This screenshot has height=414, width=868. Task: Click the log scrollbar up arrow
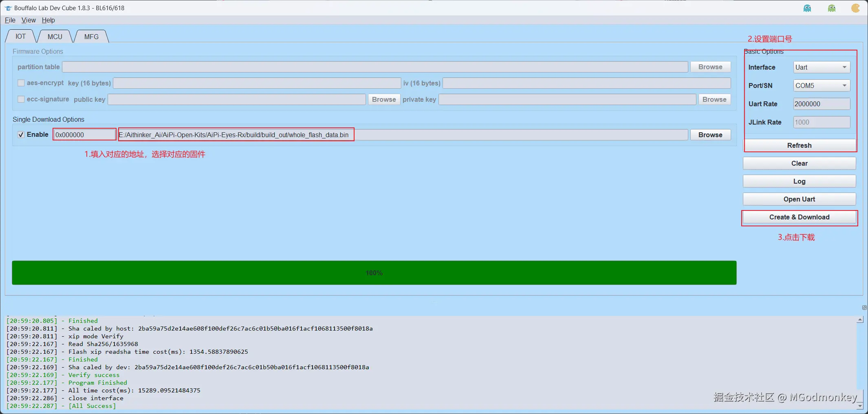pyautogui.click(x=860, y=320)
